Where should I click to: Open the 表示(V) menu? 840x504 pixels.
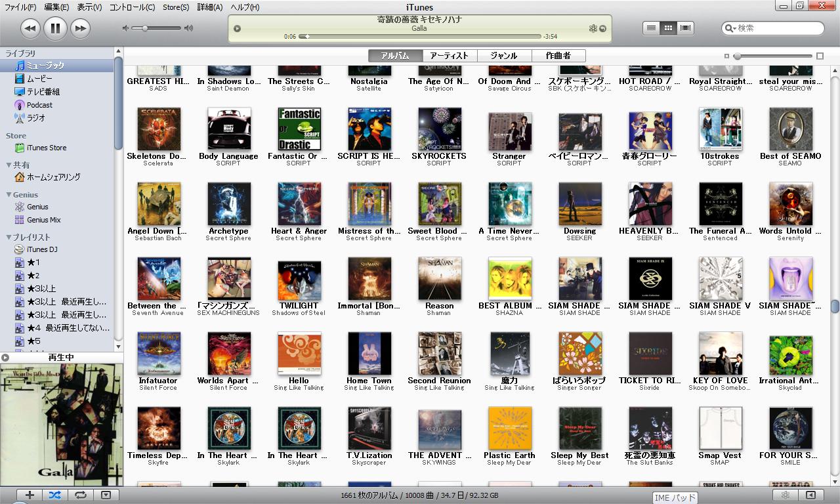click(x=89, y=7)
